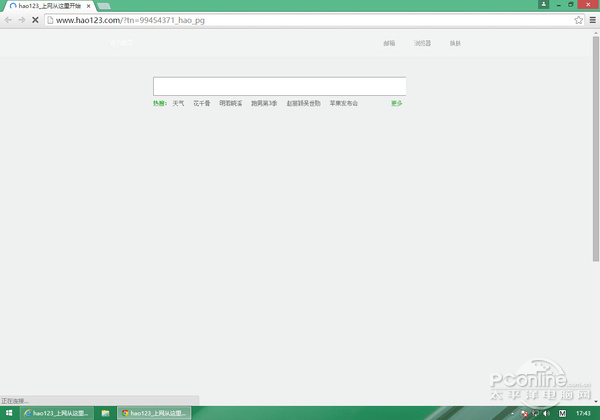Select the hao123 tab
Screen dimensions: 600x420
click(x=49, y=6)
